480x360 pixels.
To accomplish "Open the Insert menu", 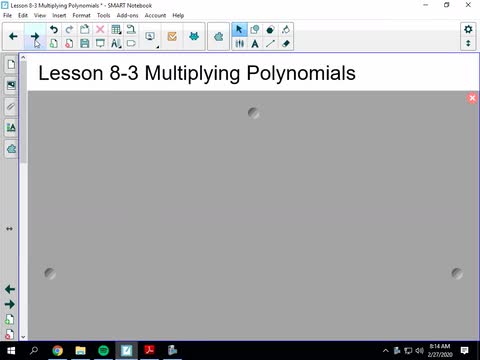I will 59,15.
